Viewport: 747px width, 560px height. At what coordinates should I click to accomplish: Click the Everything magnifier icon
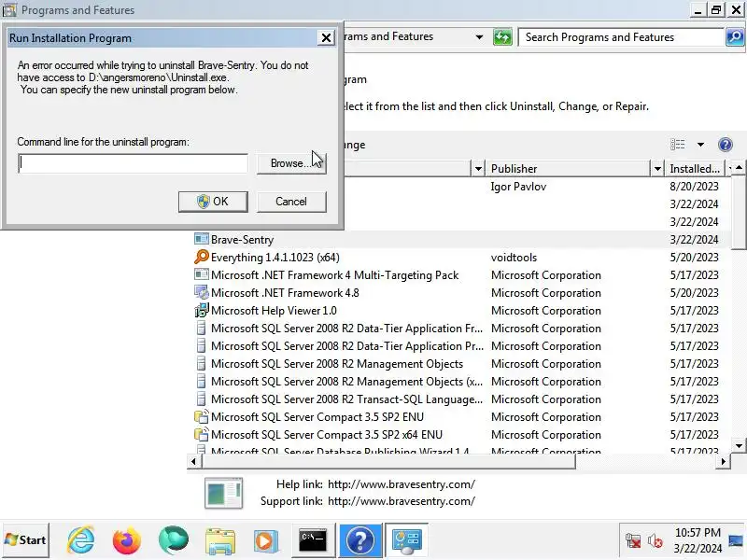click(202, 257)
